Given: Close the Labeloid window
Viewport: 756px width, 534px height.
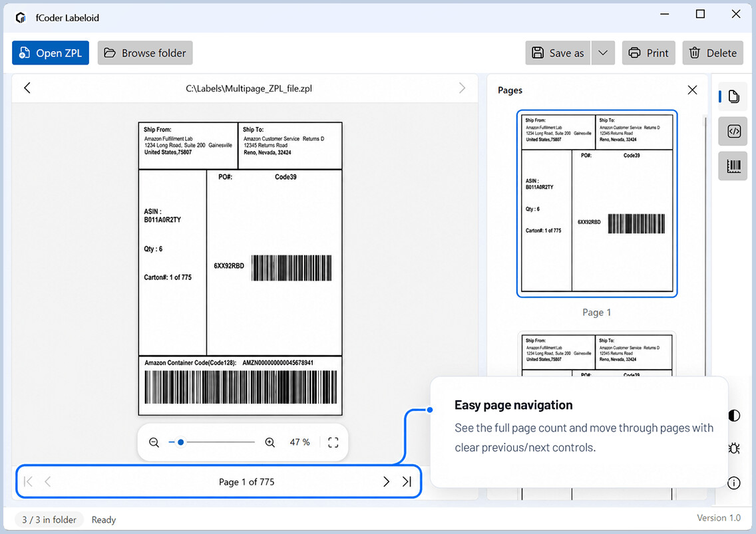Looking at the screenshot, I should (736, 14).
